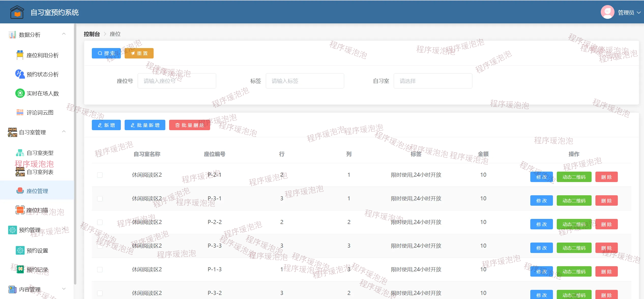Click the 管理员 avatar icon
The image size is (644, 299).
pos(607,12)
